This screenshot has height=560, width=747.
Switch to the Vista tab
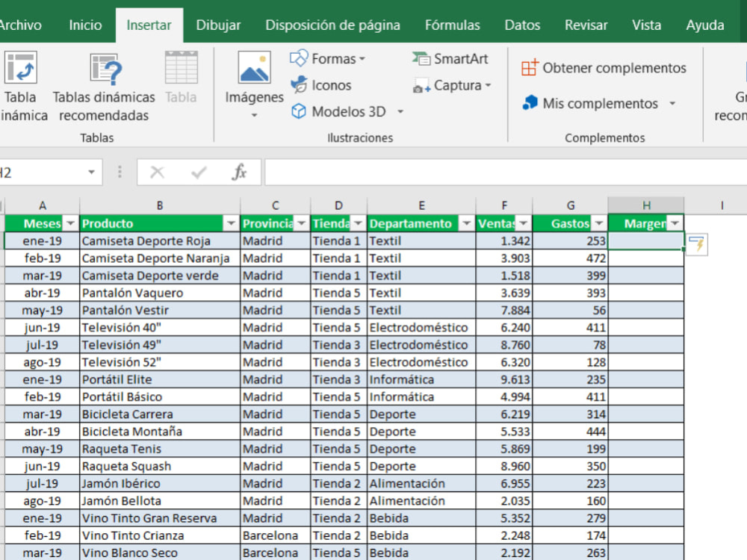point(646,25)
